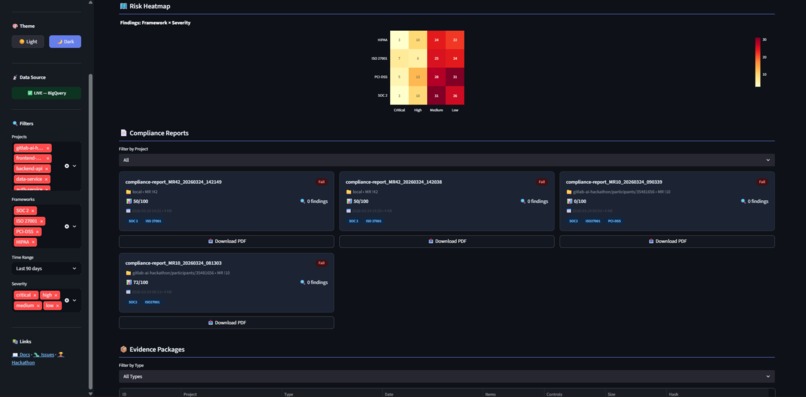Open the Filter by Project dropdown

coord(447,160)
